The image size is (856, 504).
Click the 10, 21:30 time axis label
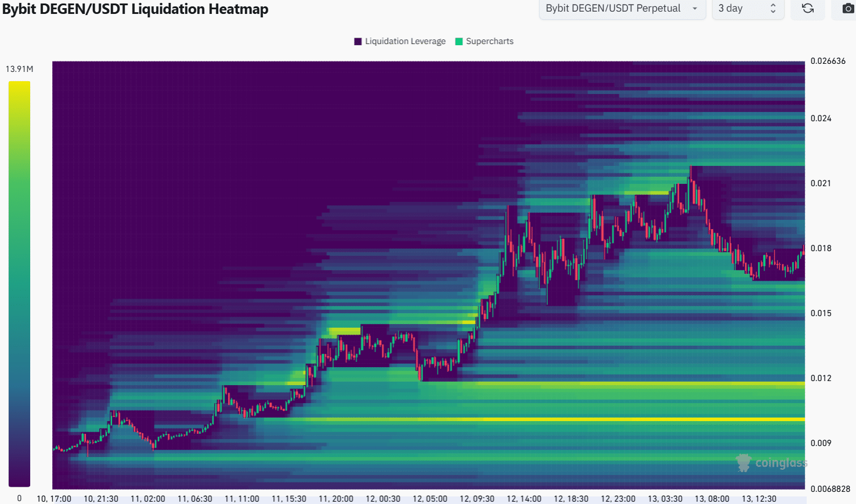coord(101,499)
